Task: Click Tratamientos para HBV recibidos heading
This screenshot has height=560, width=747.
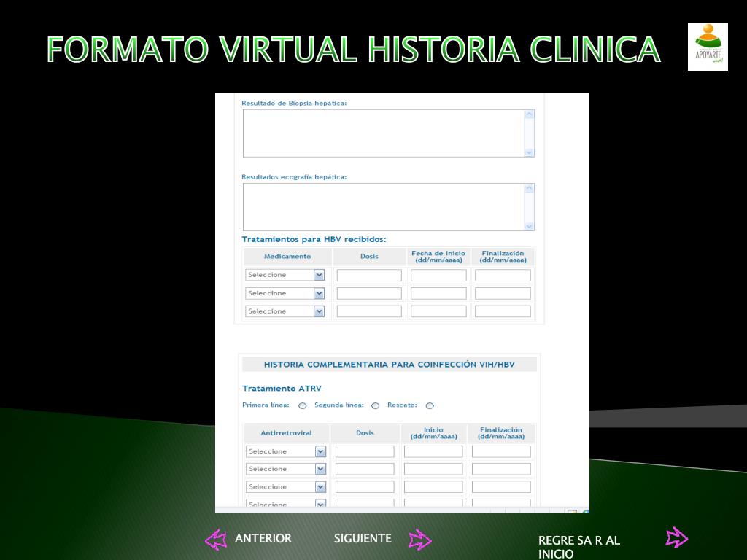Action: point(314,239)
